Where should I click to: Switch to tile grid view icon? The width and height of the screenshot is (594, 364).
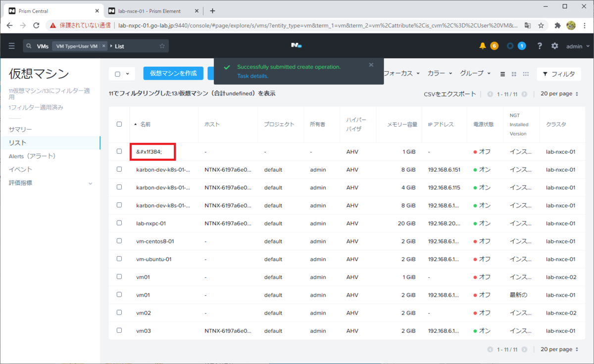[514, 74]
